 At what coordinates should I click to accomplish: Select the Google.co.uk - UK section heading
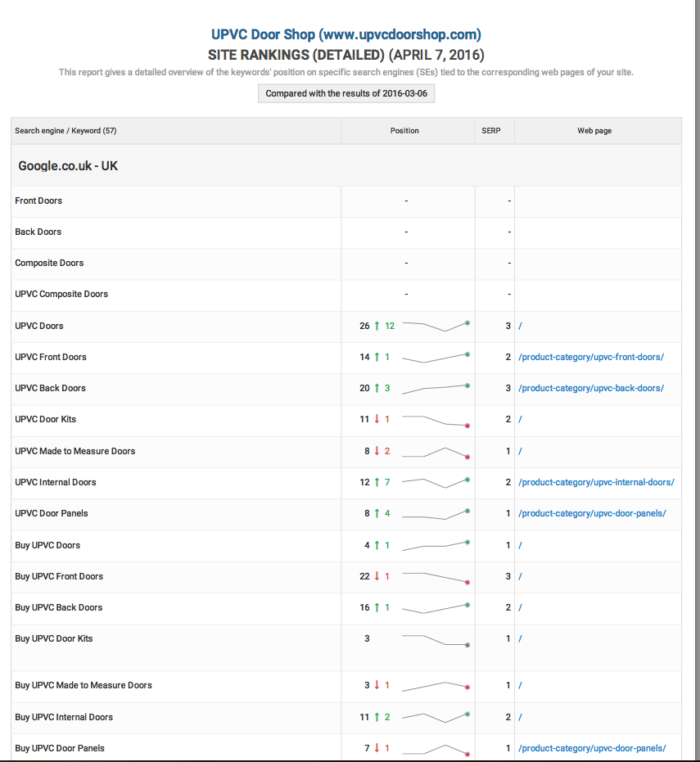point(68,165)
